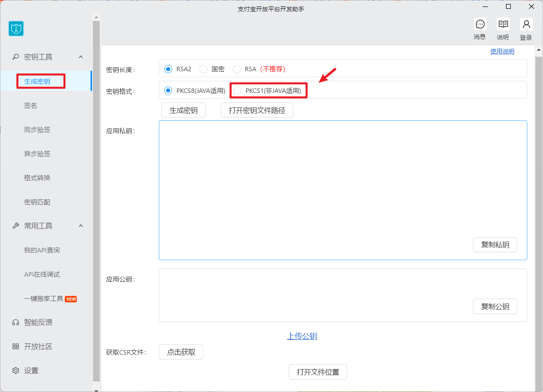
Task: Click the blue shield app logo
Action: point(16,29)
